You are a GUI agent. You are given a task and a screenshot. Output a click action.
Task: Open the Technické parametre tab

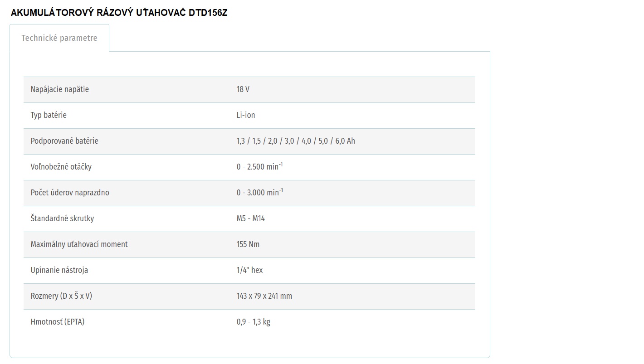pyautogui.click(x=59, y=38)
